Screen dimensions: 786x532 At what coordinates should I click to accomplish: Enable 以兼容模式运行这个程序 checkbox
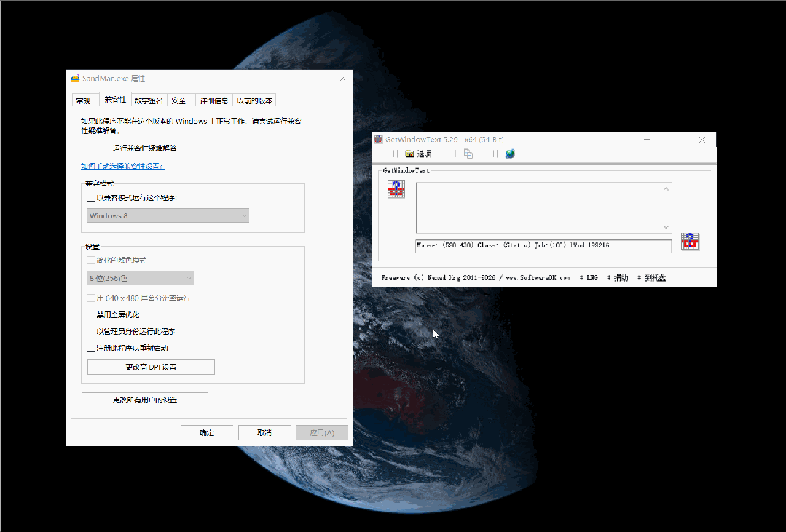[91, 198]
